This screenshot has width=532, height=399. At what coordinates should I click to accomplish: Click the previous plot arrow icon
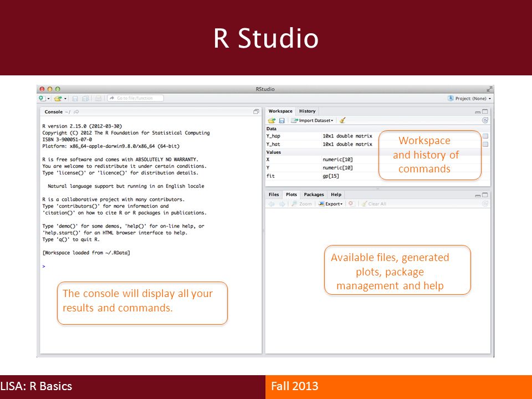tap(272, 204)
